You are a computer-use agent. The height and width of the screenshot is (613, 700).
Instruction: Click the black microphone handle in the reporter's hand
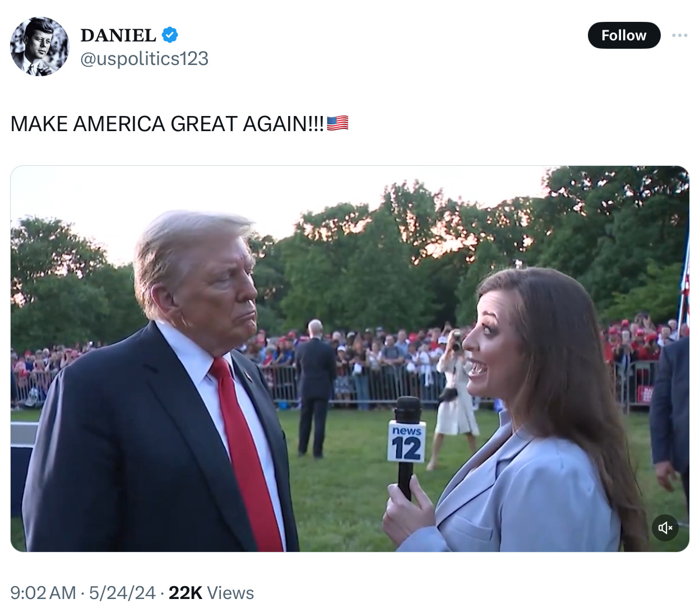click(x=405, y=482)
